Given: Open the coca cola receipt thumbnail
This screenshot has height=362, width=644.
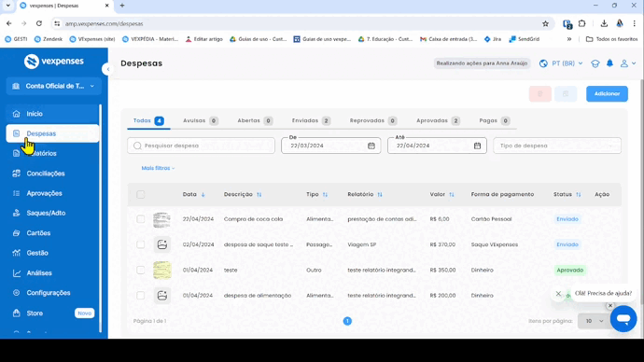Looking at the screenshot, I should (x=161, y=220).
